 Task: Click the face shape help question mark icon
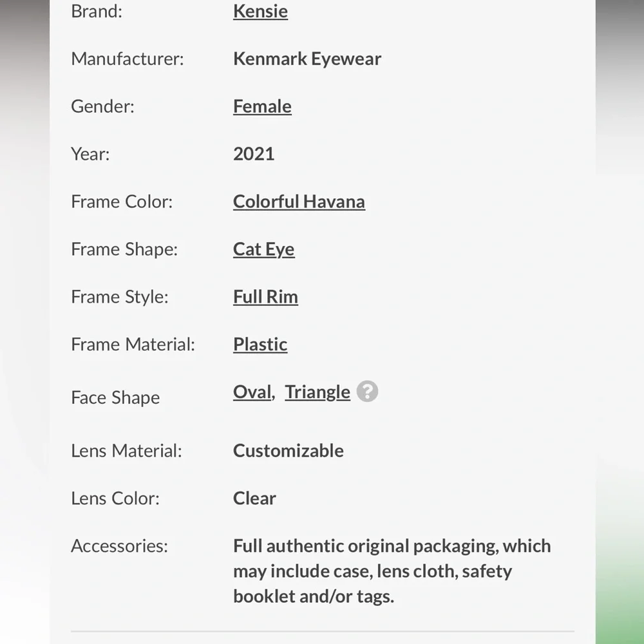click(x=367, y=392)
